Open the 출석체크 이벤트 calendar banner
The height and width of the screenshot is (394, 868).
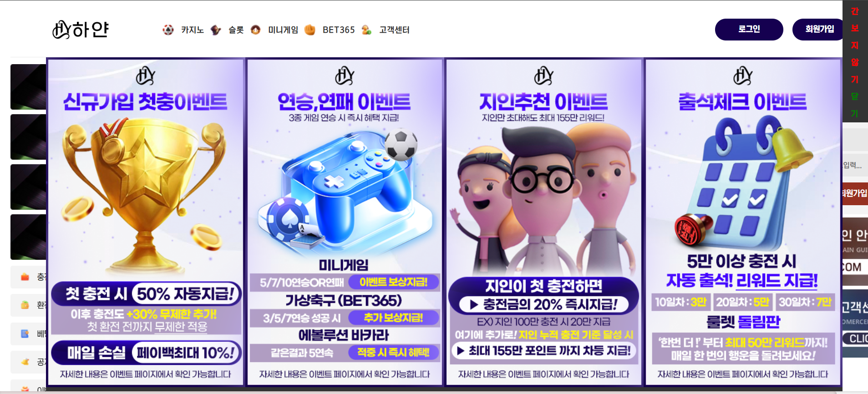click(x=743, y=222)
